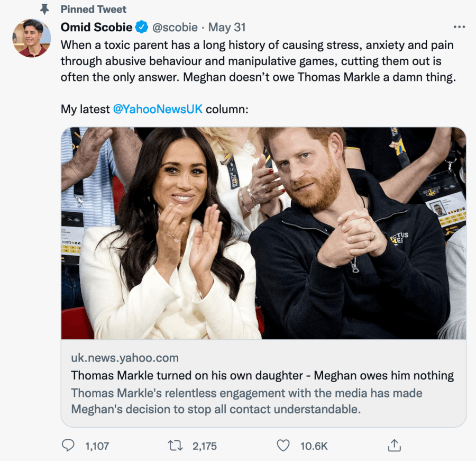476x461 pixels.
Task: View the 1,107 replies count
Action: point(97,446)
